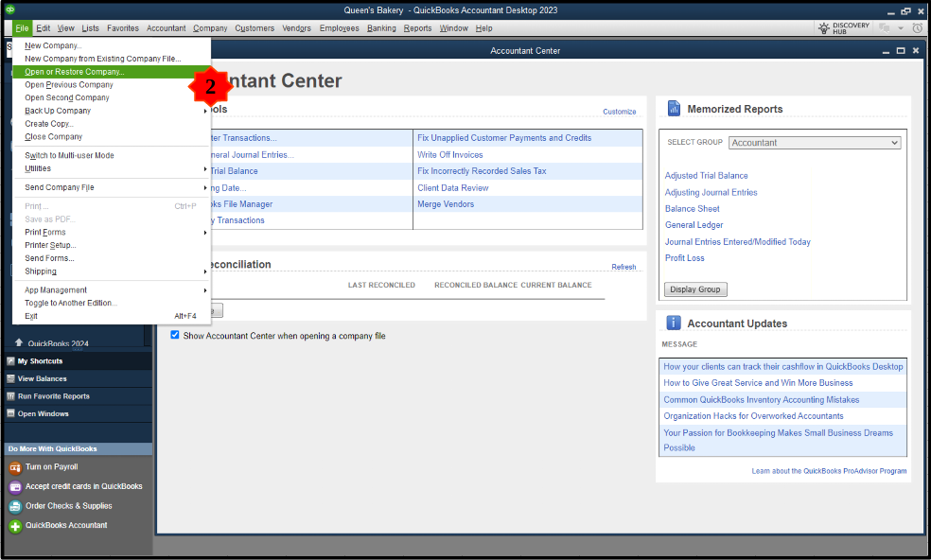Viewport: 931px width, 560px height.
Task: Click the Run Favorite Reports icon
Action: coord(10,396)
